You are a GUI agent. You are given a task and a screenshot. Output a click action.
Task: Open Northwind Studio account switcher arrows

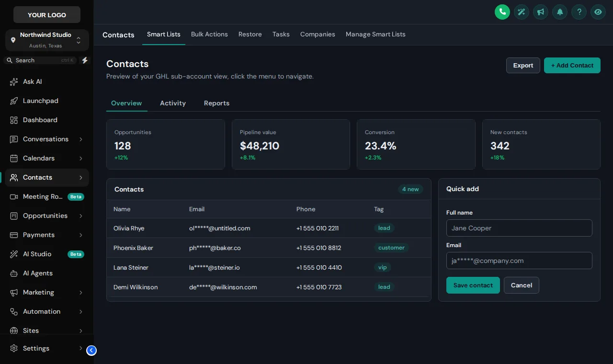tap(79, 40)
